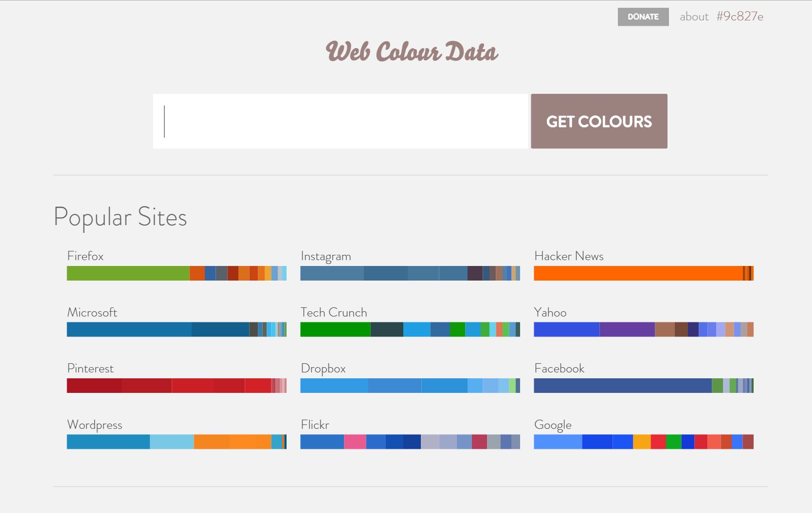Click the green swatch in Firefox palette

coord(127,273)
